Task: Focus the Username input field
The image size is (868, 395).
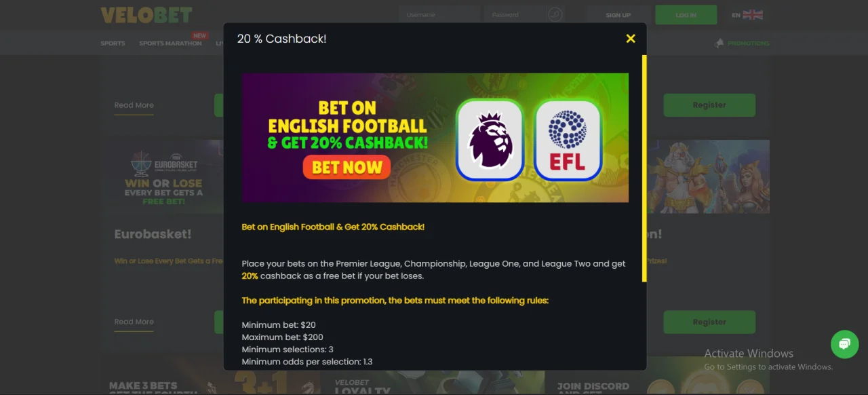Action: [x=439, y=15]
